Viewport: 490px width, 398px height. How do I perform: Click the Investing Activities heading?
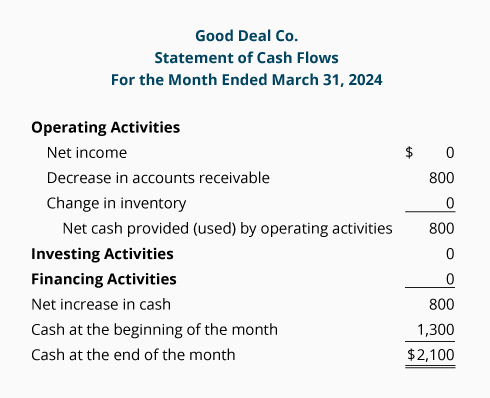point(102,254)
